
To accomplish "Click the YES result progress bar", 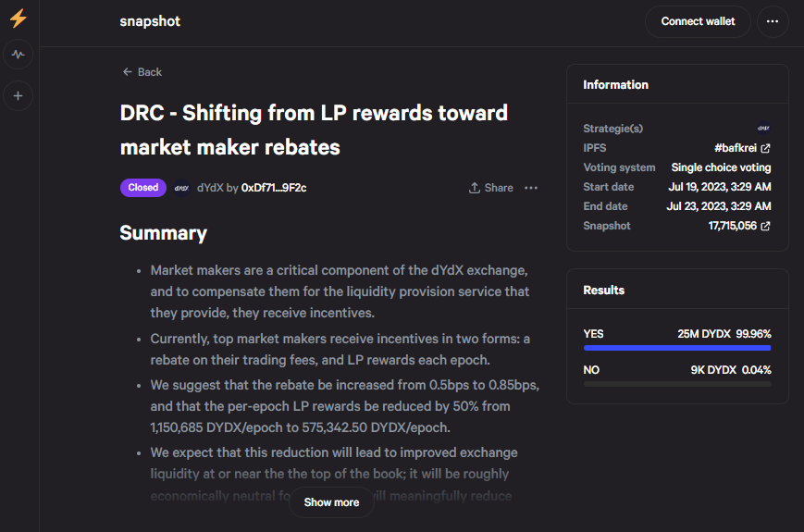I will [x=677, y=348].
